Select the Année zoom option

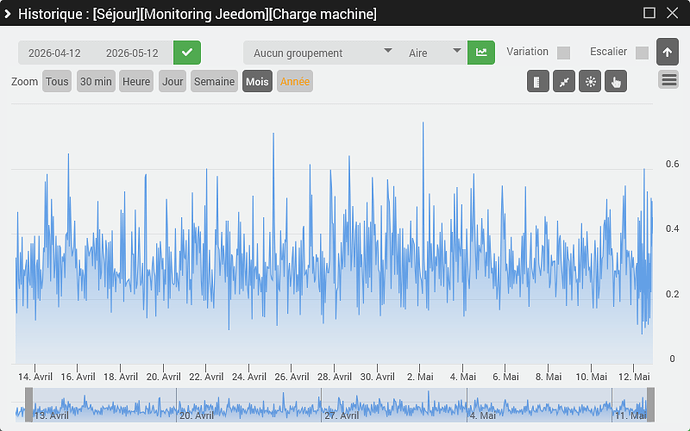pyautogui.click(x=295, y=81)
